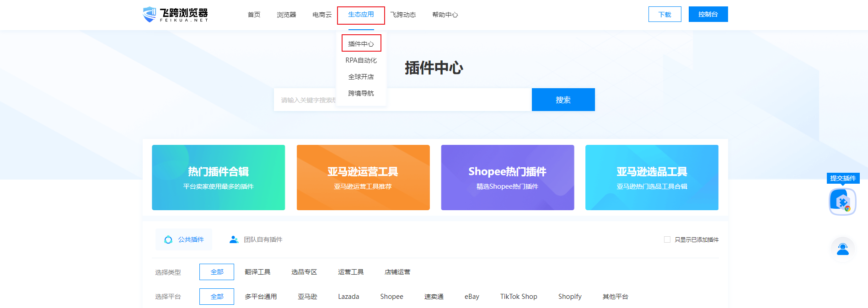Viewport: 868px width, 308px height.
Task: Open 跨境导航 from the dropdown
Action: click(361, 93)
